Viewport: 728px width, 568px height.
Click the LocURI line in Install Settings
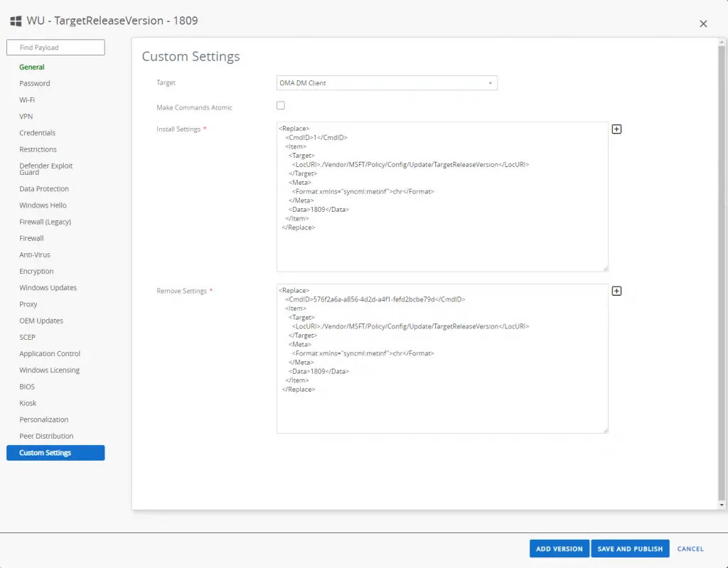(410, 164)
